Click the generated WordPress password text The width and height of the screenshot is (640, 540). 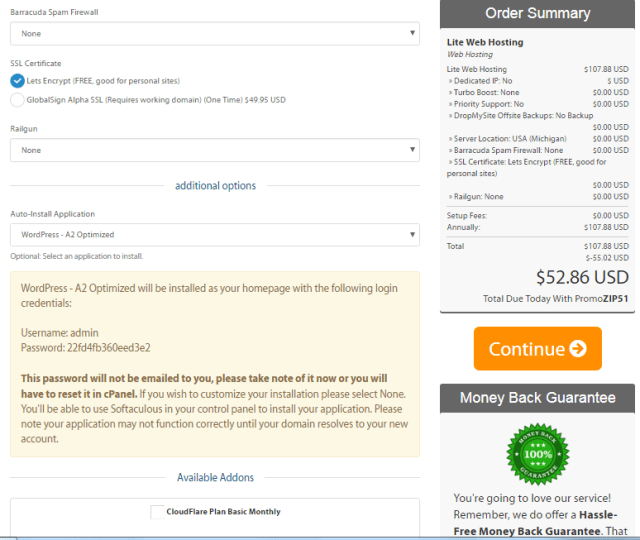point(106,347)
